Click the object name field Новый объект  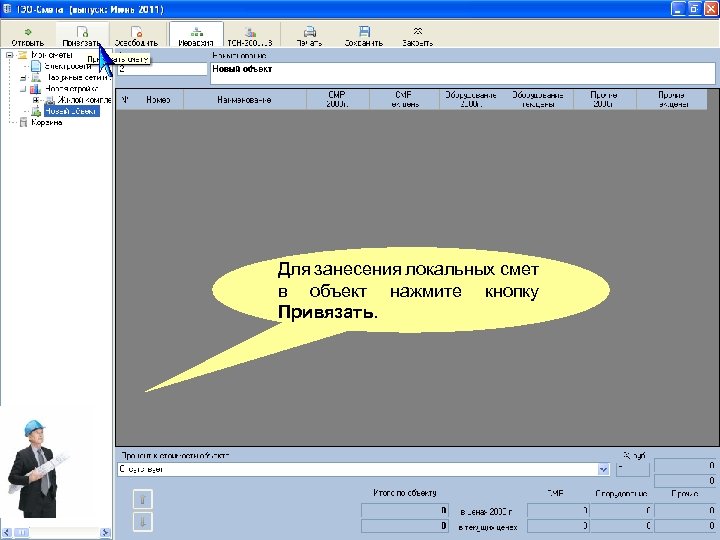pos(462,73)
